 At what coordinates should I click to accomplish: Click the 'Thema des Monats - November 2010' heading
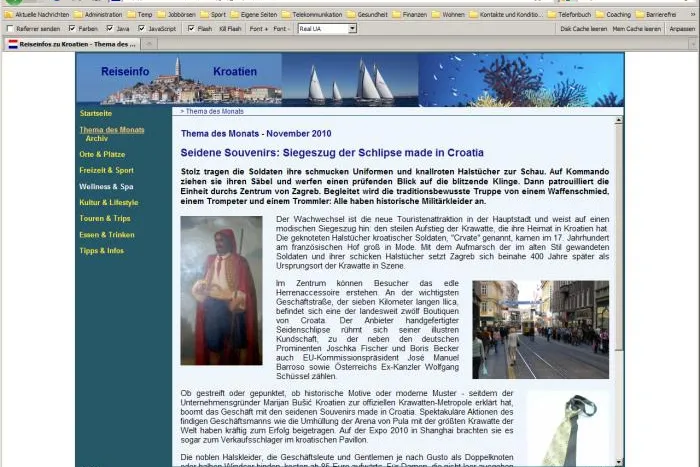pos(256,133)
